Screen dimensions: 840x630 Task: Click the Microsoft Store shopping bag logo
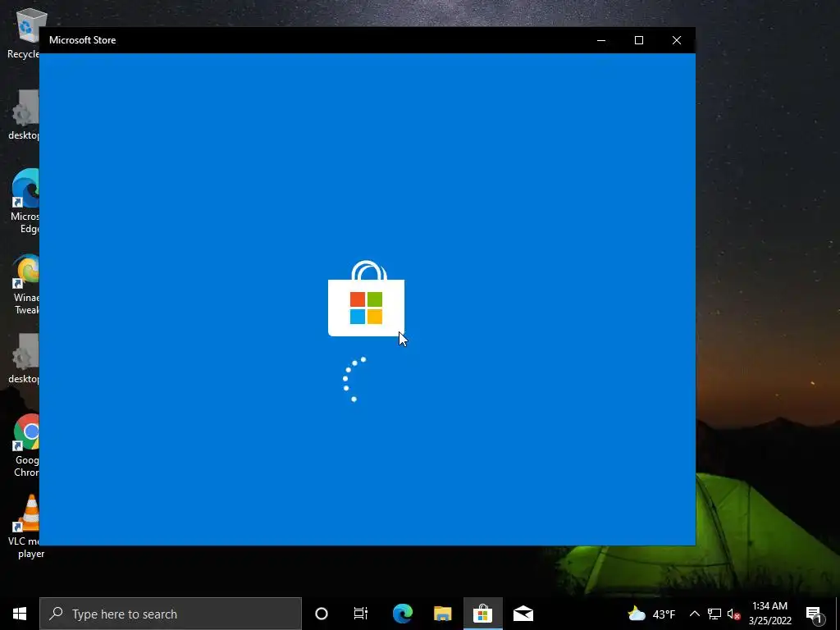coord(367,299)
